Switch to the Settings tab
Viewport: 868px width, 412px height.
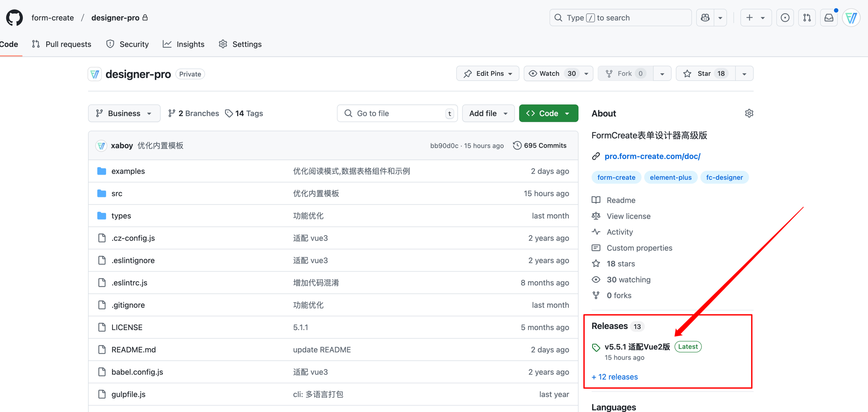tap(240, 44)
